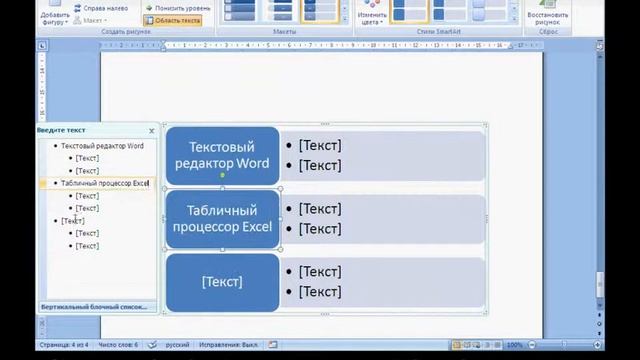The width and height of the screenshot is (640, 360).
Task: Click the proofing check icon in status bar
Action: (x=152, y=345)
